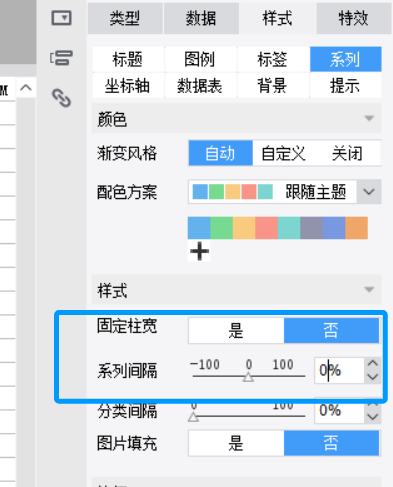Pick the gray-purple color swatch

click(312, 228)
